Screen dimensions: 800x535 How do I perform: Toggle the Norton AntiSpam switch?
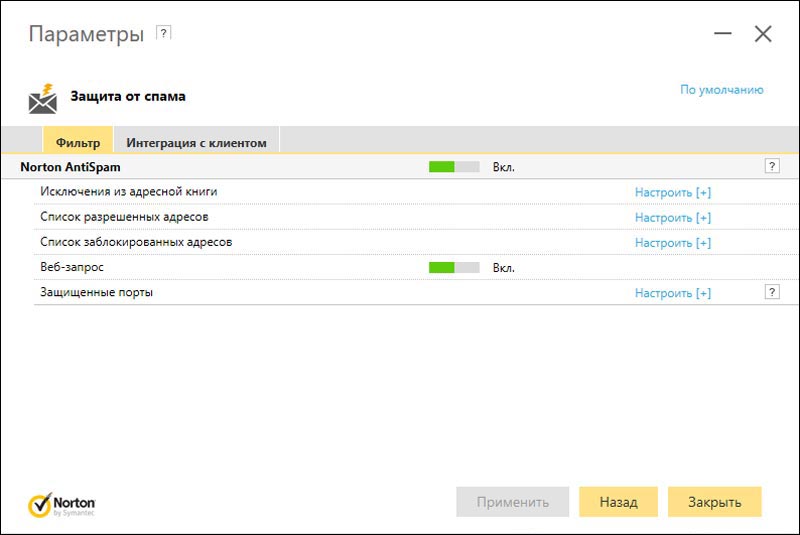[x=454, y=167]
